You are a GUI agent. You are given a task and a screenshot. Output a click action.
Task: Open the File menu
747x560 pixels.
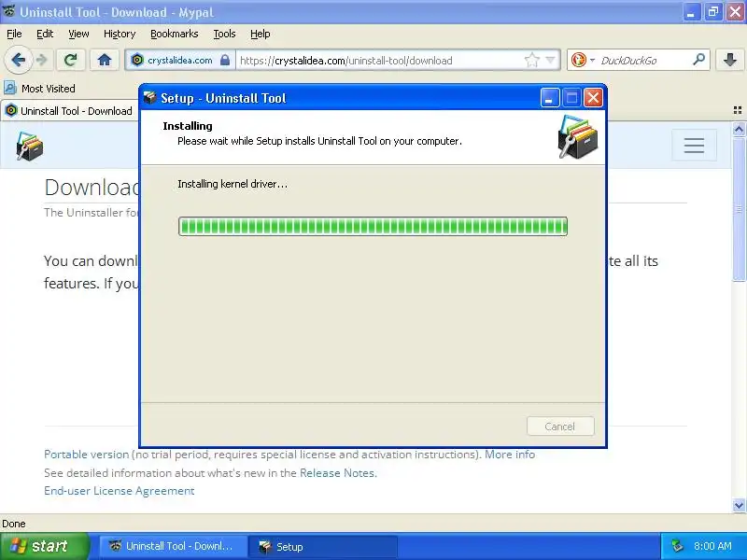pyautogui.click(x=14, y=34)
